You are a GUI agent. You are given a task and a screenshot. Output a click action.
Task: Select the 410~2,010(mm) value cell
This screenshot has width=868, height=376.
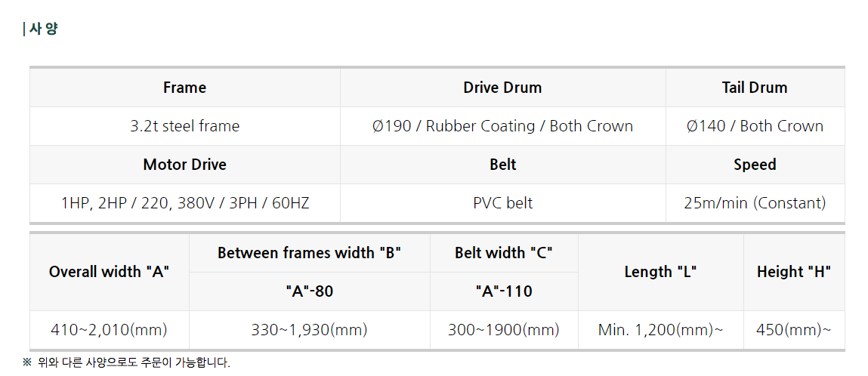(109, 330)
